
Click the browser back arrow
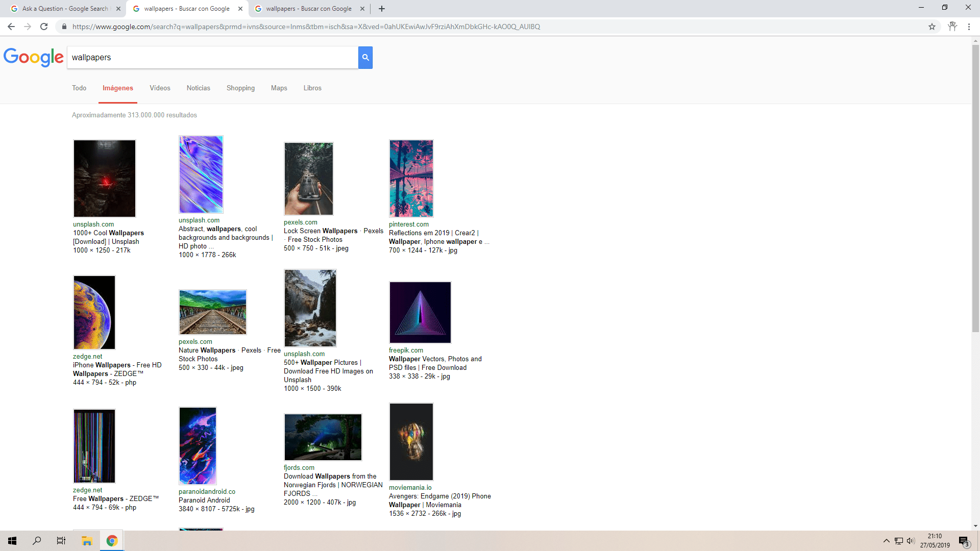tap(11, 27)
